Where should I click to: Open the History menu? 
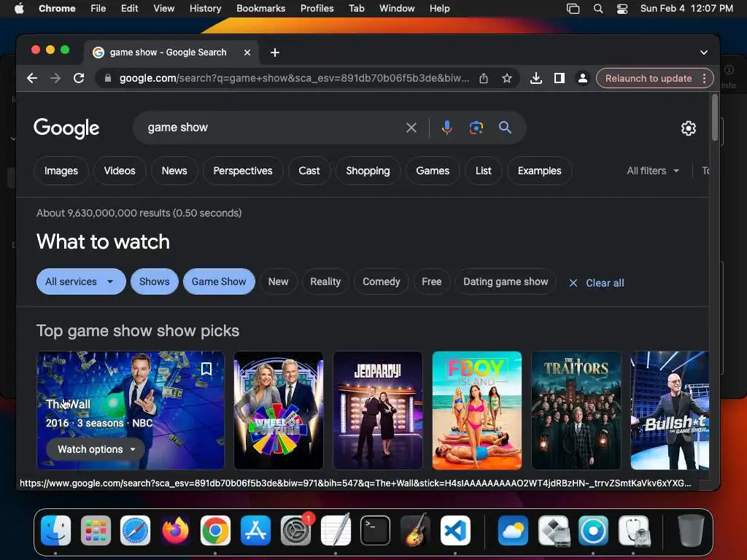point(205,8)
